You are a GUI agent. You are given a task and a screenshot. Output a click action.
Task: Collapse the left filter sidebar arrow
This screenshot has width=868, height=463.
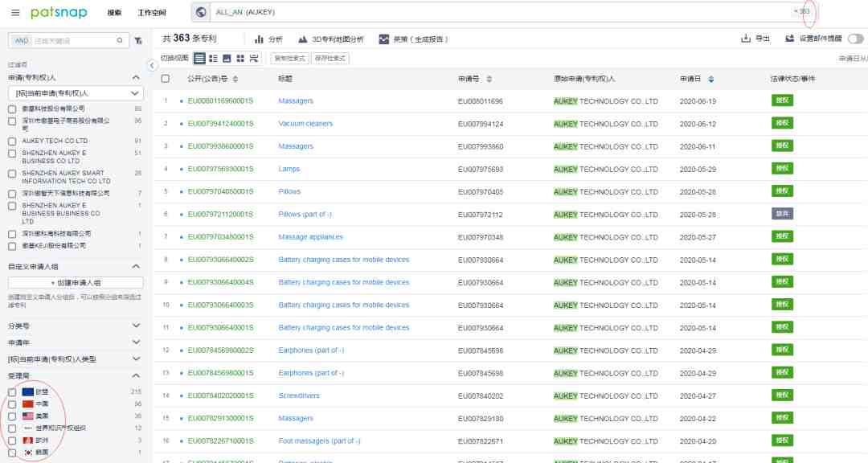point(152,65)
